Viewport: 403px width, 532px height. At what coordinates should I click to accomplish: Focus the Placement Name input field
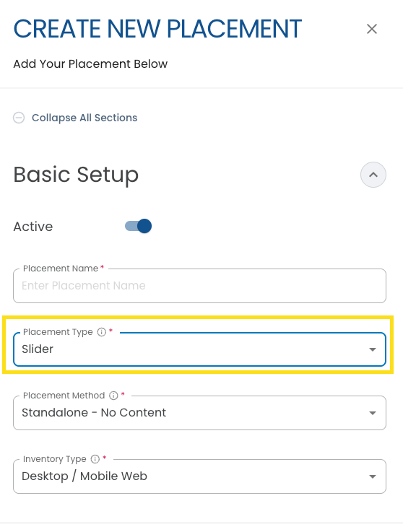tap(199, 286)
